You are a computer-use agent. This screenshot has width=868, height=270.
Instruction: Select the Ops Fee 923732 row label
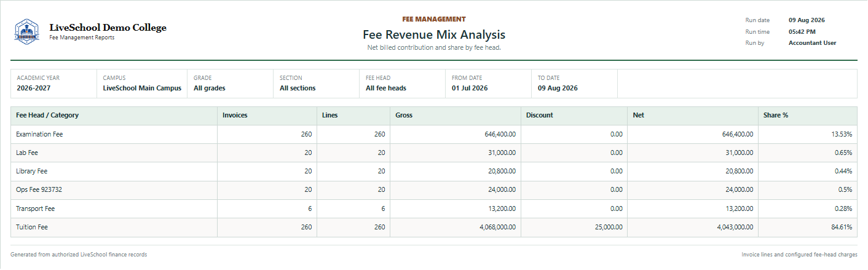39,189
